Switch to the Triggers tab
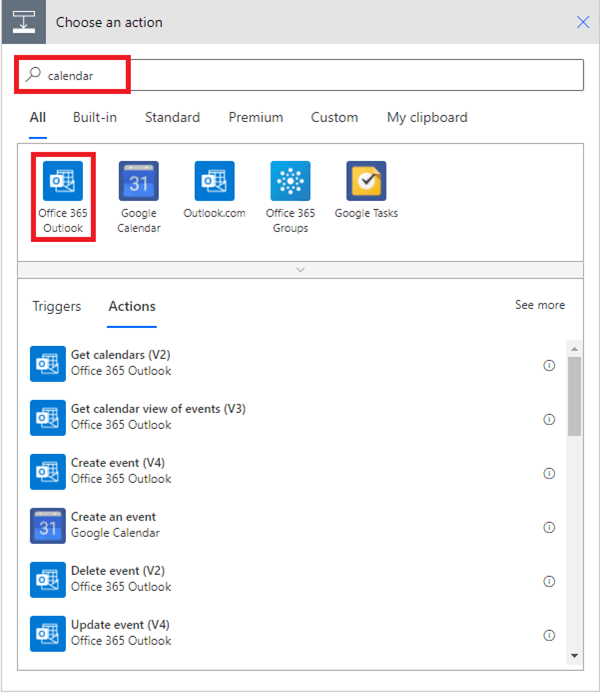The width and height of the screenshot is (600, 693). click(x=57, y=306)
